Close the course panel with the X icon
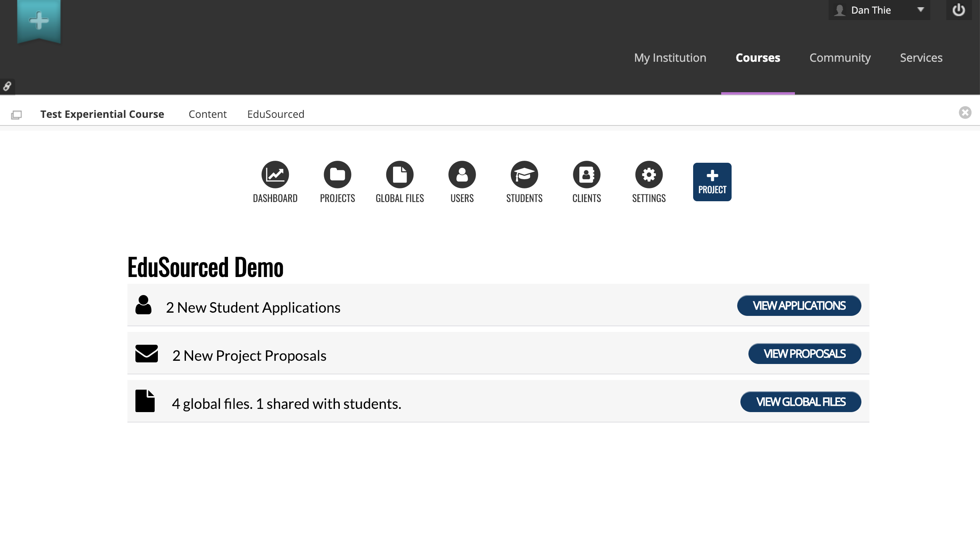This screenshot has width=980, height=554. [965, 113]
